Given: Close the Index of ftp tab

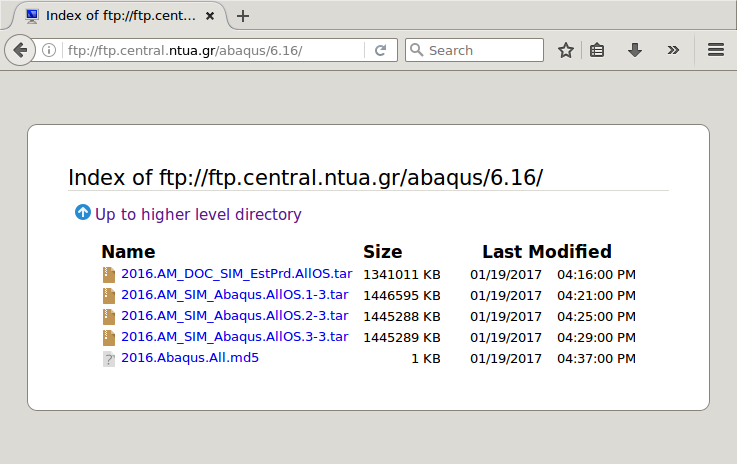Looking at the screenshot, I should click(x=210, y=16).
